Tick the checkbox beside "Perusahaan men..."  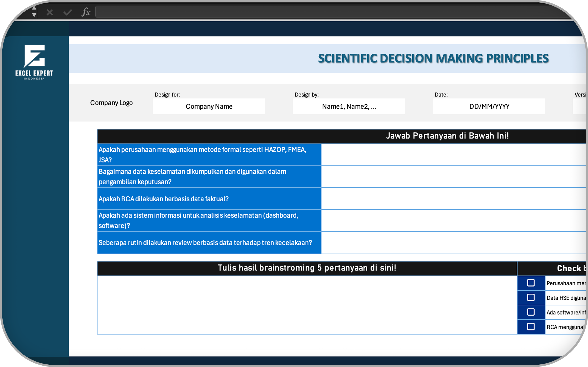pyautogui.click(x=531, y=283)
